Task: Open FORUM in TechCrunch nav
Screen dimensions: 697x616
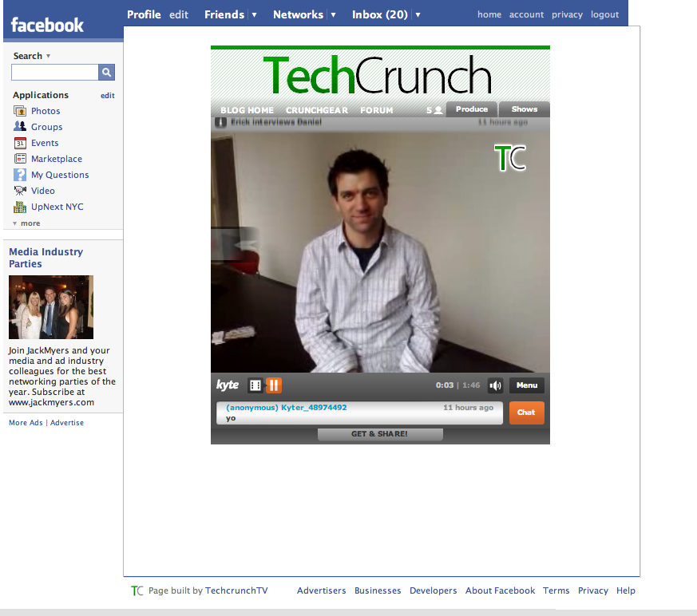Action: point(377,110)
